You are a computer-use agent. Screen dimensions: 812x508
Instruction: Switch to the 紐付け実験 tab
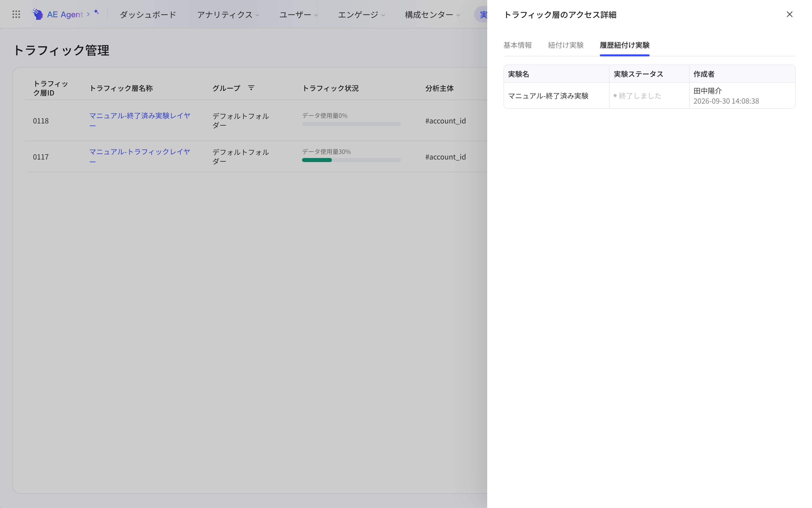[x=566, y=45]
